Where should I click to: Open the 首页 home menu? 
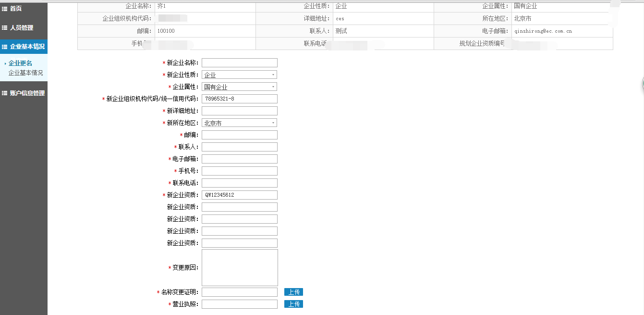(x=16, y=9)
